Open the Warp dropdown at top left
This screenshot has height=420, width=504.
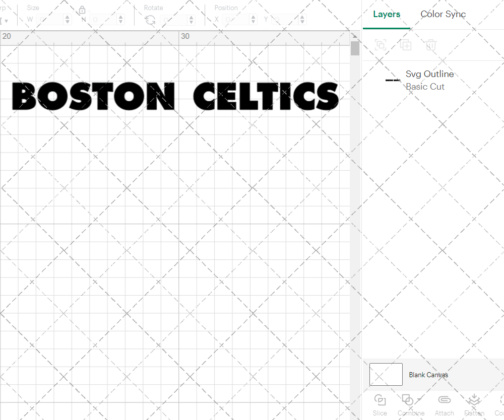[6, 19]
